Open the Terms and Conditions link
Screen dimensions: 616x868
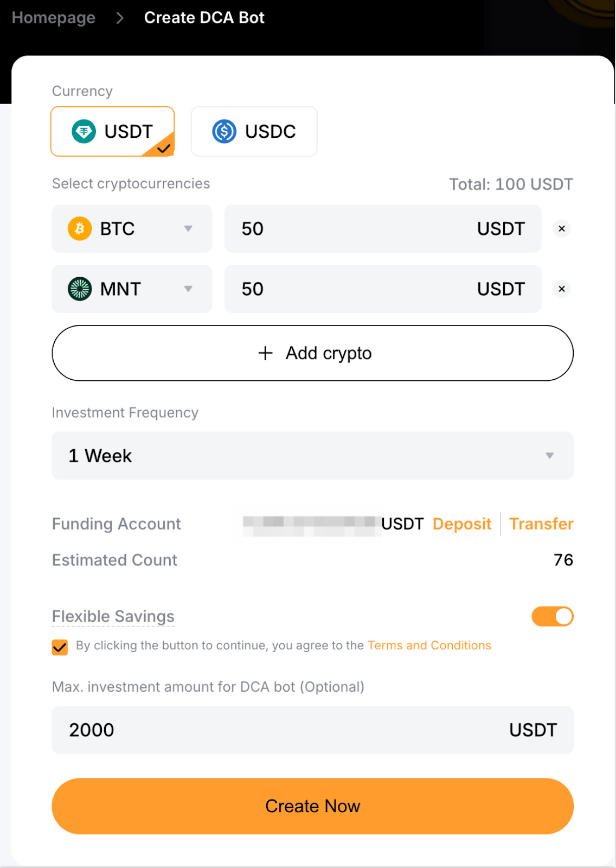coord(429,646)
